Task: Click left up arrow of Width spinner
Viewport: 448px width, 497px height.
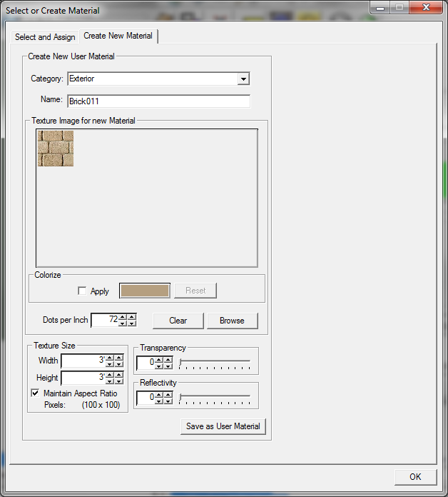Action: [110, 358]
